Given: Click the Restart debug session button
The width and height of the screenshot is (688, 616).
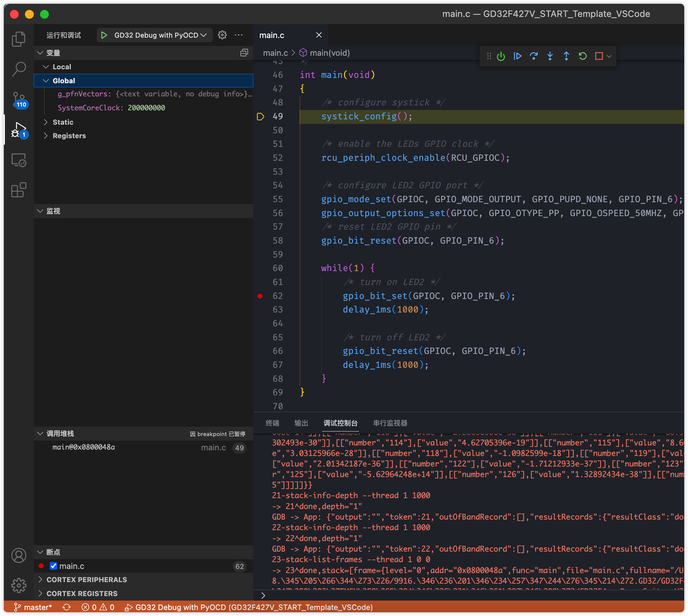Looking at the screenshot, I should click(583, 56).
